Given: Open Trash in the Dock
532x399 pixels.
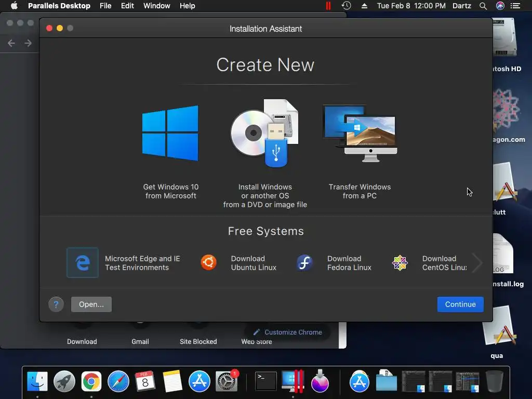Looking at the screenshot, I should click(495, 381).
